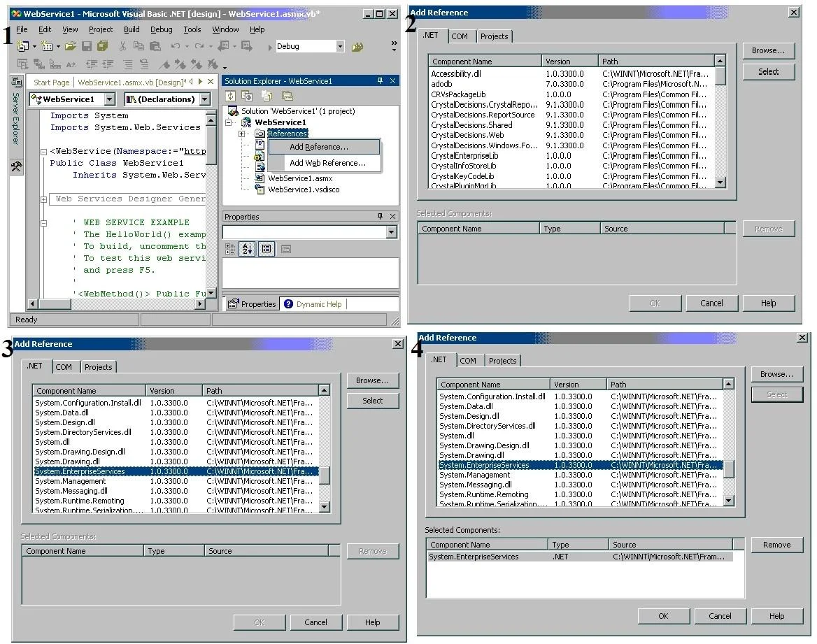Click the Refresh icon in Solution Explorer

coord(230,96)
